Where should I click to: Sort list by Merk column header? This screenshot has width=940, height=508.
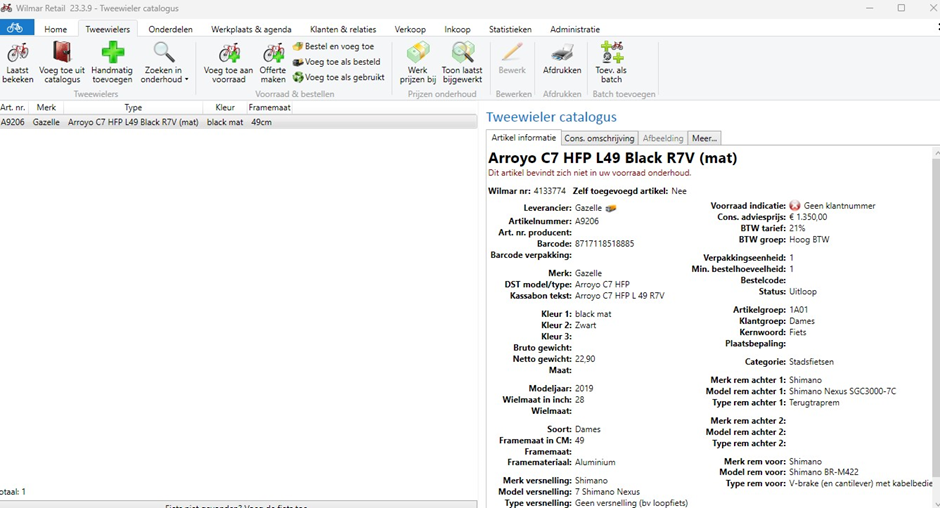[46, 107]
